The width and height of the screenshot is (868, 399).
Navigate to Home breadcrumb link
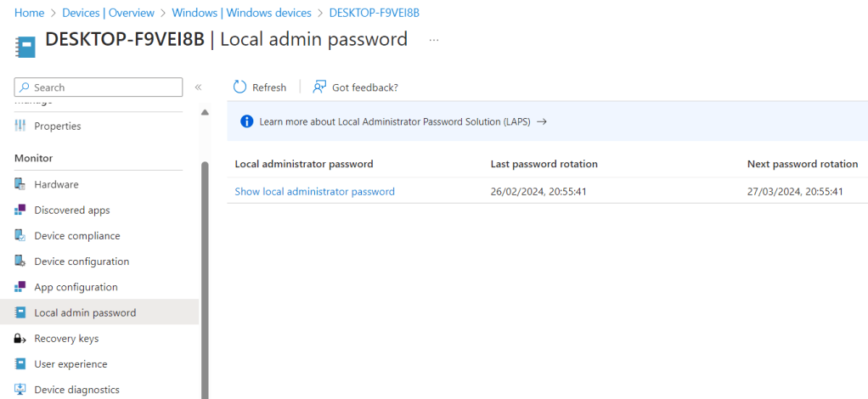tap(30, 13)
